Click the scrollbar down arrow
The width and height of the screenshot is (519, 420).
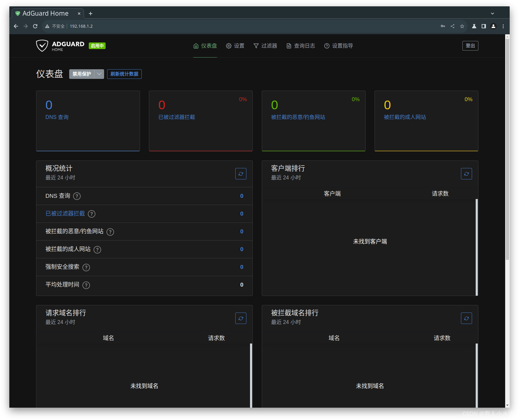pos(508,405)
